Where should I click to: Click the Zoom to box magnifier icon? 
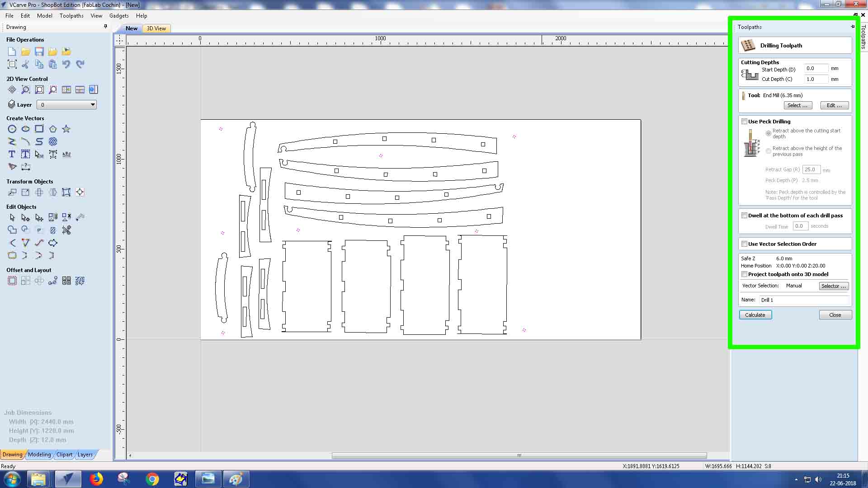pos(26,90)
